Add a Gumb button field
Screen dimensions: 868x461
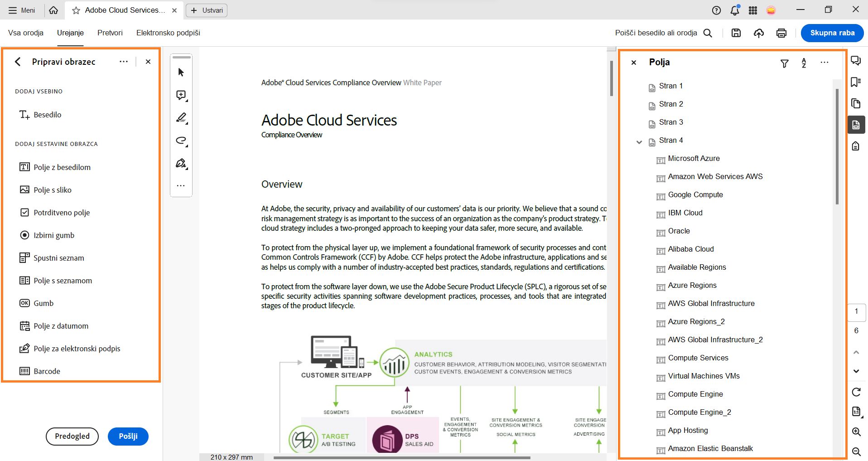pyautogui.click(x=36, y=303)
